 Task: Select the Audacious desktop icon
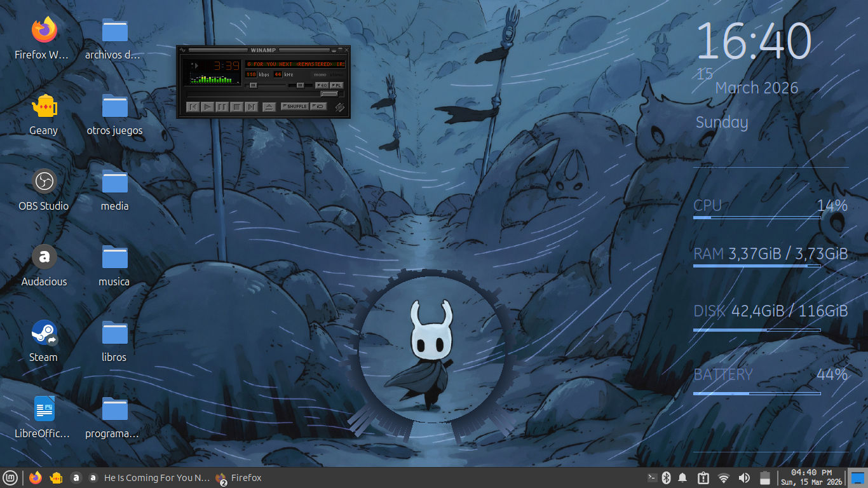coord(44,264)
